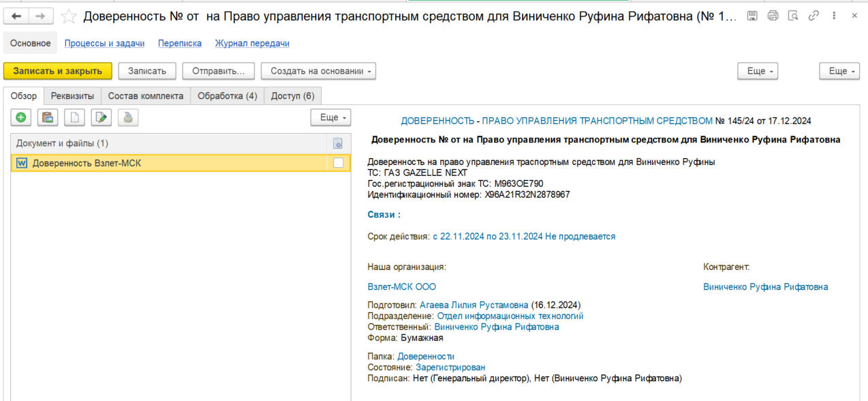This screenshot has height=401, width=868.
Task: Open the Доверенности folder link
Action: click(x=426, y=356)
